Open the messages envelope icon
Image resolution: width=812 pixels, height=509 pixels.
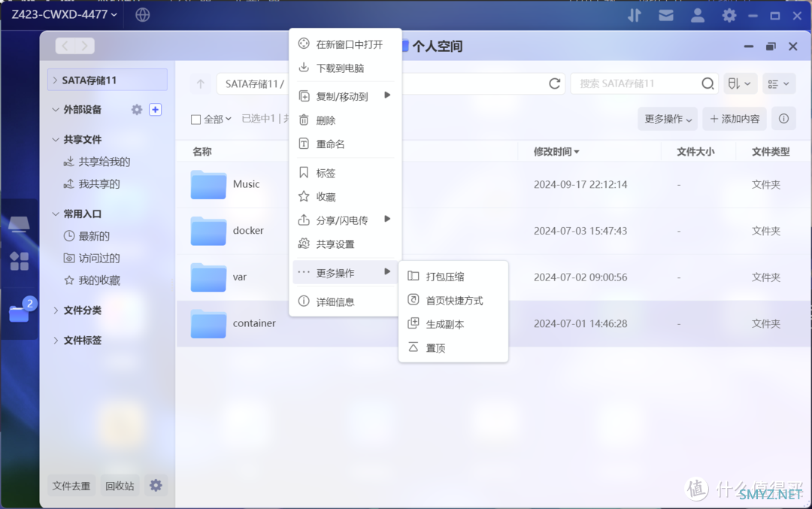pos(666,16)
